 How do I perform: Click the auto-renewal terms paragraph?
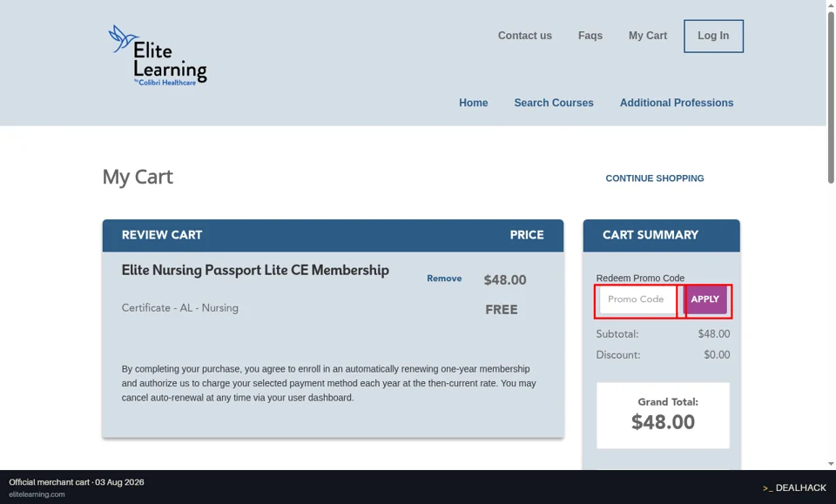coord(328,383)
